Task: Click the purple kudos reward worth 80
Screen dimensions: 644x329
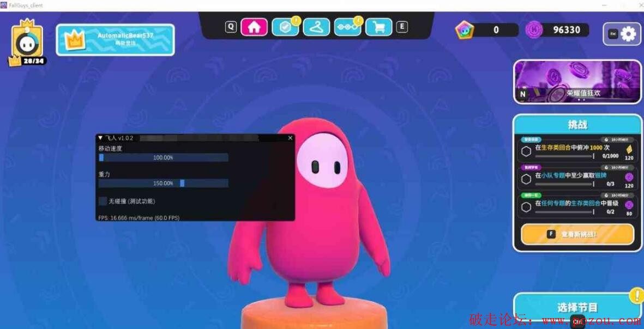Action: click(x=629, y=205)
